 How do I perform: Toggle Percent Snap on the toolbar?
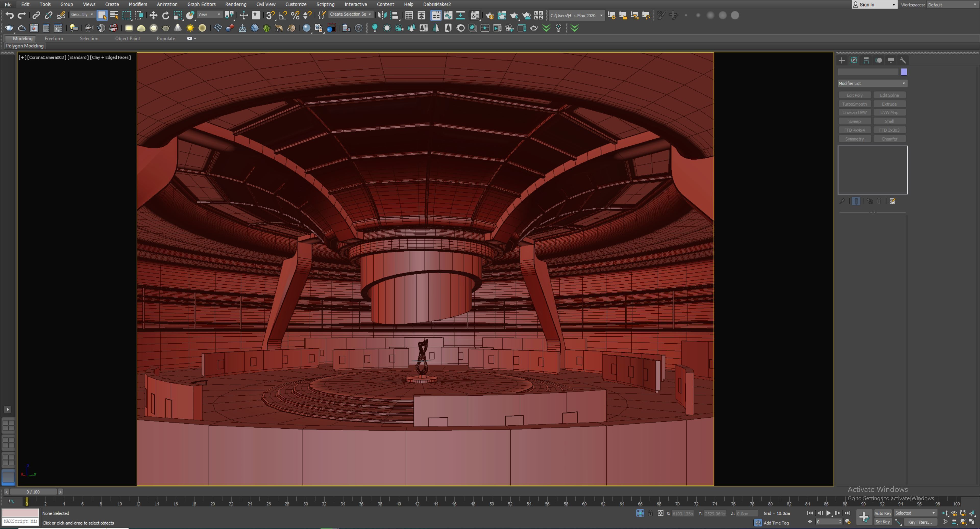(x=295, y=15)
